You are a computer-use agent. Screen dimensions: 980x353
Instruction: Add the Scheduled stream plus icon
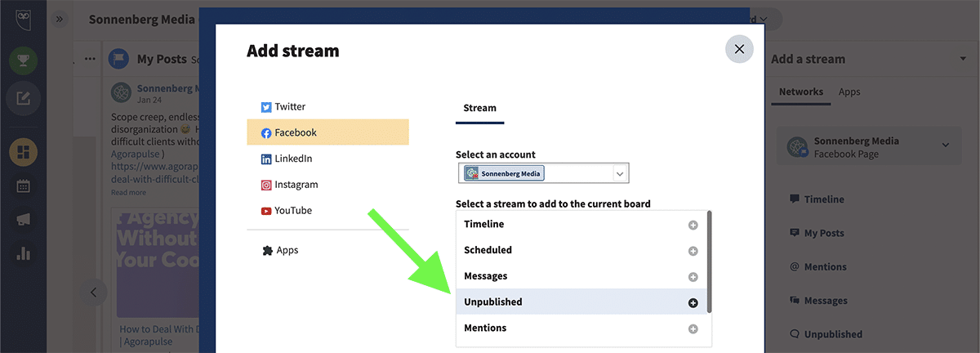point(693,251)
